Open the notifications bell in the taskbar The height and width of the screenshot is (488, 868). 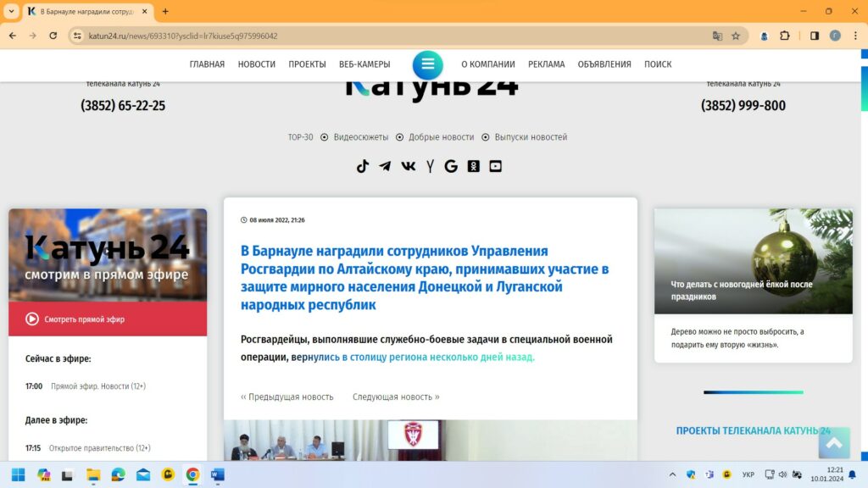(853, 474)
